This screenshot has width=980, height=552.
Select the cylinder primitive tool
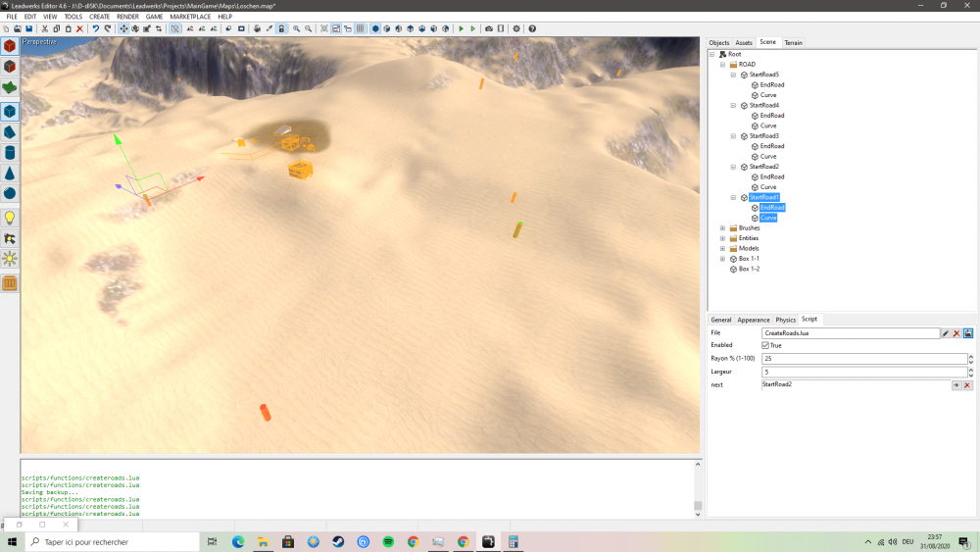point(10,153)
